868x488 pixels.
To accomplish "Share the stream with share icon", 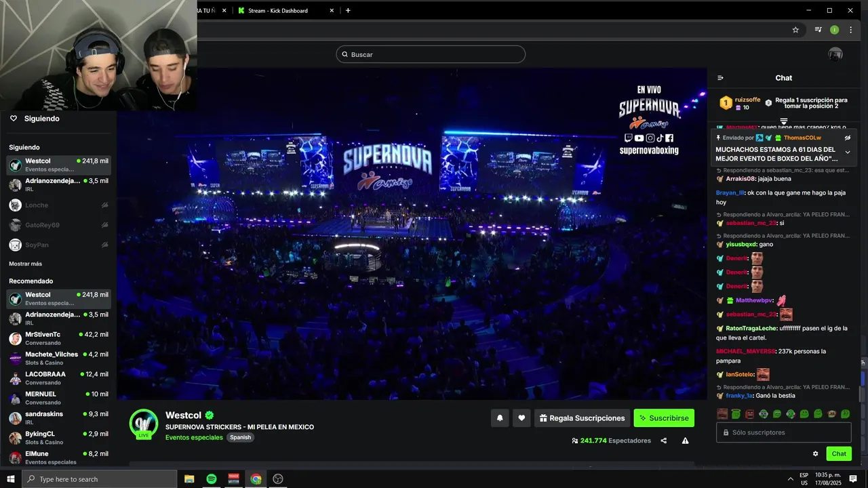I will [x=664, y=441].
